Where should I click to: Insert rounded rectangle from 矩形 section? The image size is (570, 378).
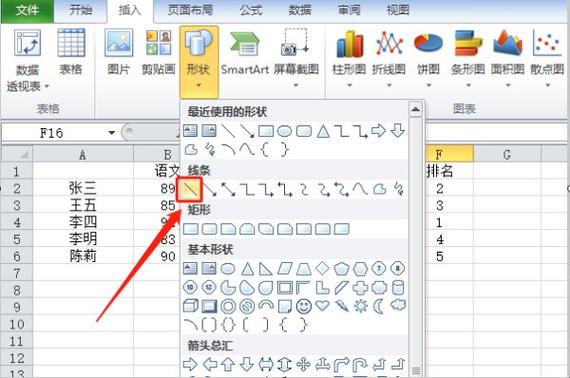pos(209,229)
